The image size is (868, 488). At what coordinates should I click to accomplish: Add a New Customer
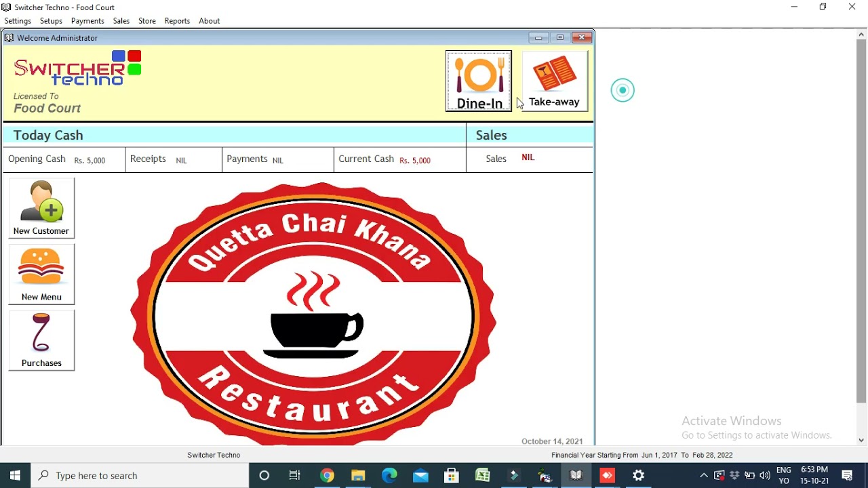(41, 208)
